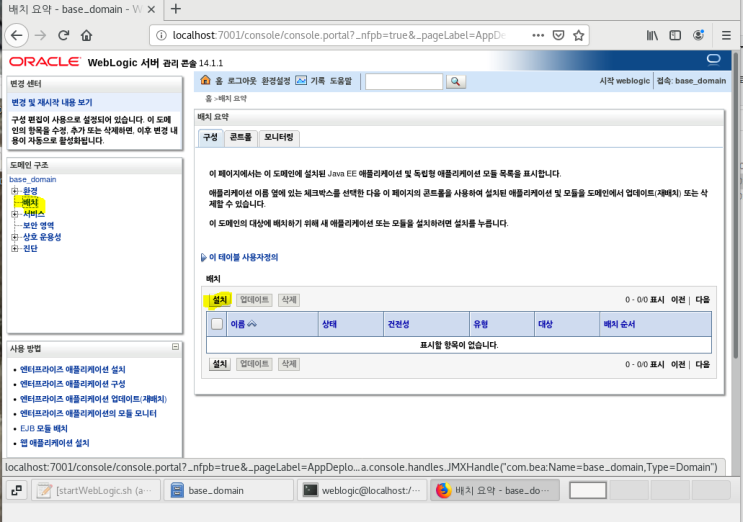Open 보안 영역 in the domain tree
The width and height of the screenshot is (743, 522).
pyautogui.click(x=38, y=225)
